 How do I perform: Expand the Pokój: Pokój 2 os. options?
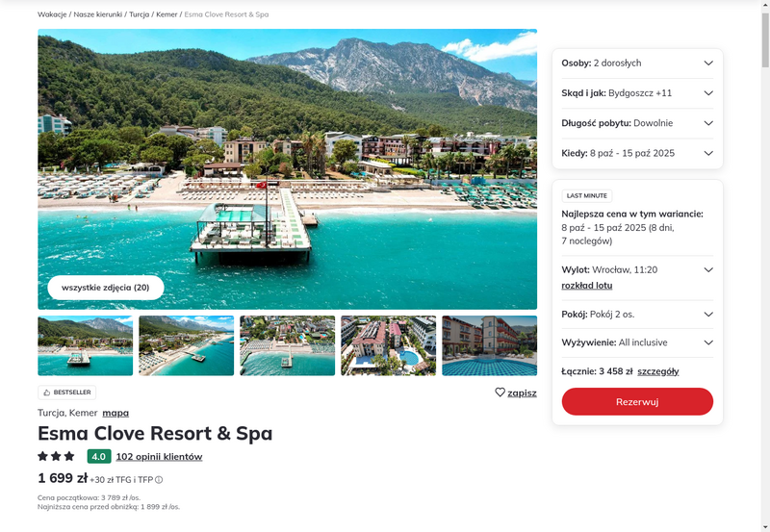[x=637, y=315]
